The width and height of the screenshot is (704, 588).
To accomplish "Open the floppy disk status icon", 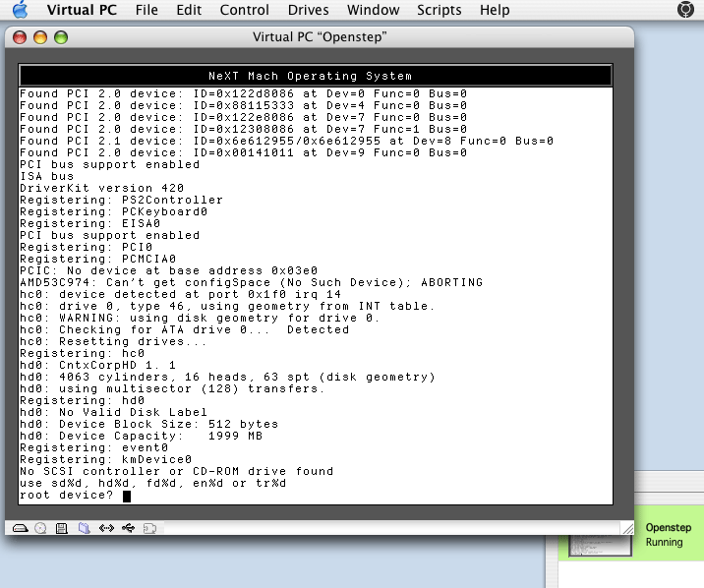I will pos(62,528).
